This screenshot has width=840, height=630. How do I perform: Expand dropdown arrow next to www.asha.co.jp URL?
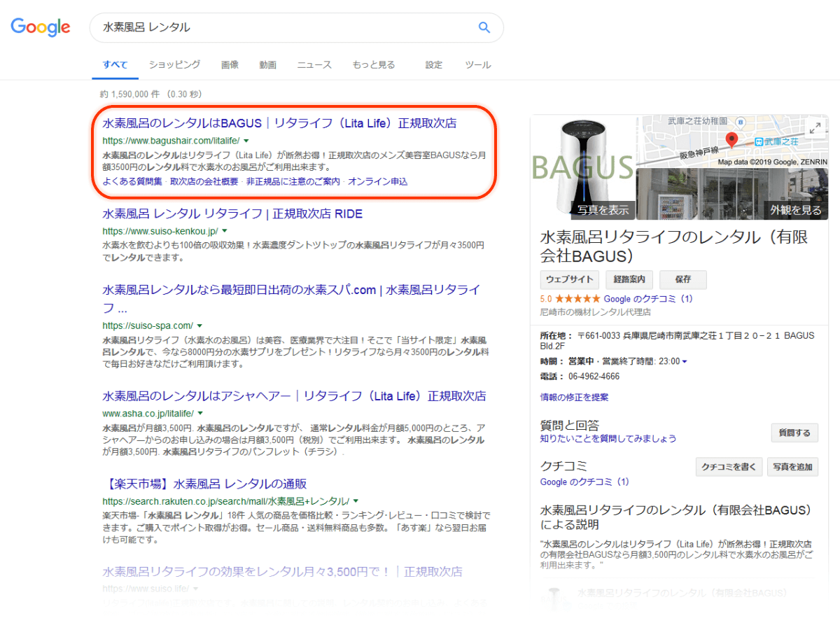click(200, 414)
